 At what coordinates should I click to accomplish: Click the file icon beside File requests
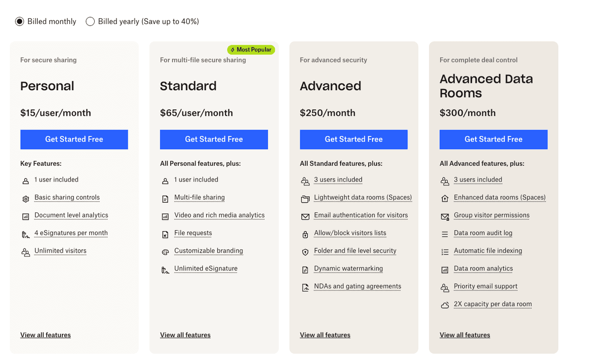(x=165, y=234)
